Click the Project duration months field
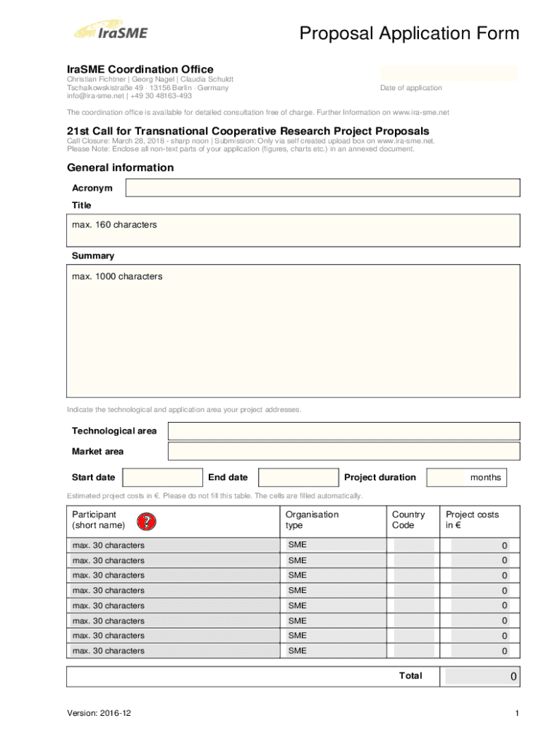Viewport: 560px width, 745px height. point(446,477)
